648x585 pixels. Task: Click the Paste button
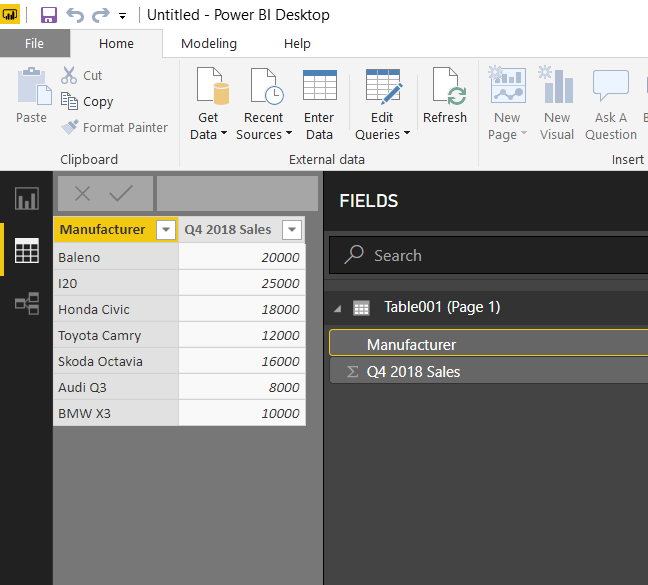click(x=32, y=95)
